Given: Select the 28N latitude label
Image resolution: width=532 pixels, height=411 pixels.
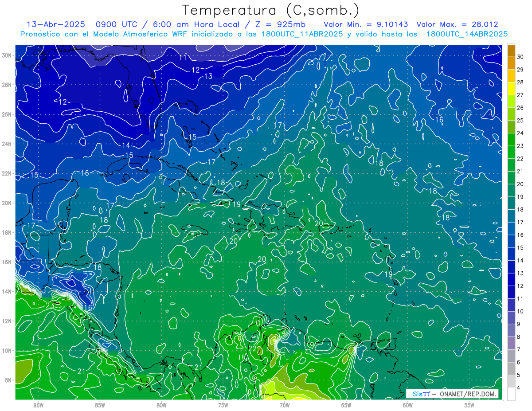Looking at the screenshot, I should (7, 85).
